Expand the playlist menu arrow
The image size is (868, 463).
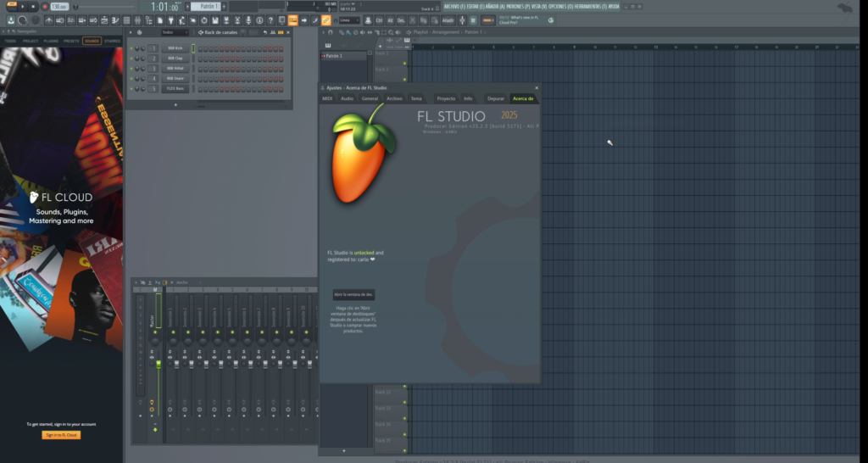[x=323, y=32]
